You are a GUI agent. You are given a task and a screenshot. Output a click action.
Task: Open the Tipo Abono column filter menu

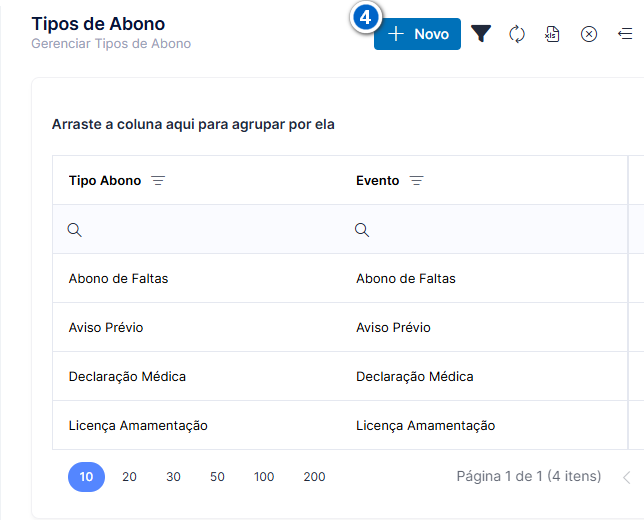[158, 180]
